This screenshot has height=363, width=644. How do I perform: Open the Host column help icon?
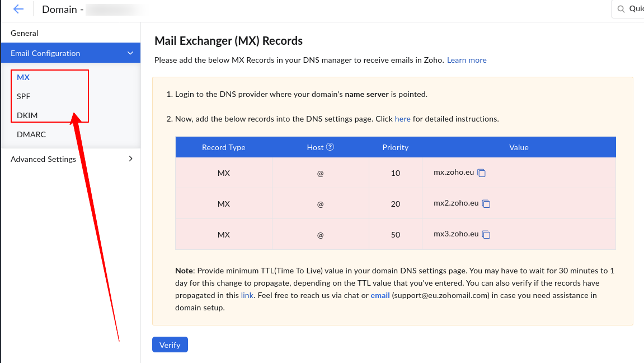(330, 147)
